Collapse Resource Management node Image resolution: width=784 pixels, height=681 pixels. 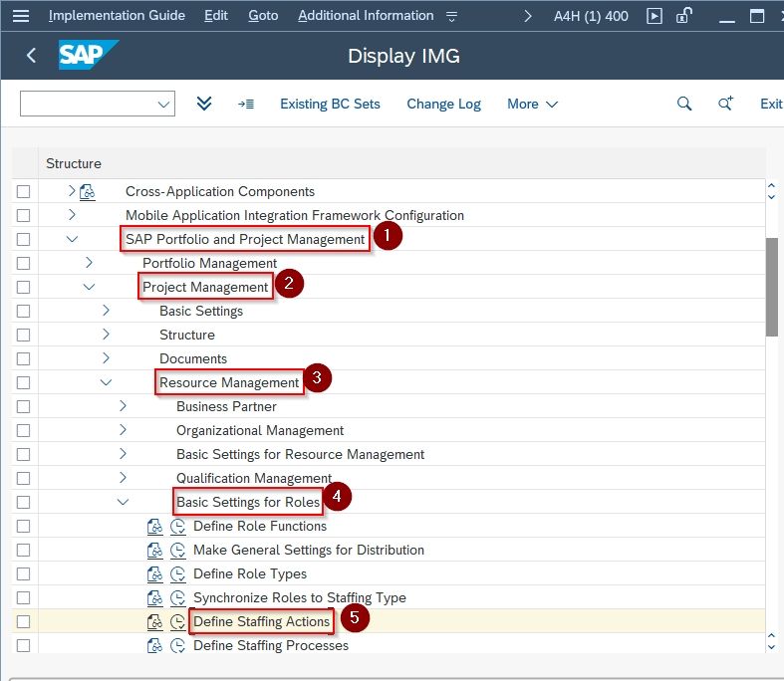point(106,382)
